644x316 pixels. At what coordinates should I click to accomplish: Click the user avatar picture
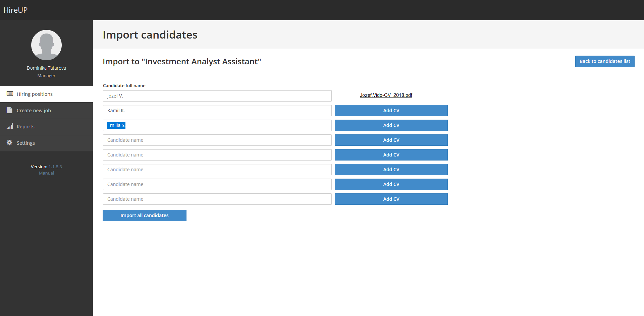[x=46, y=45]
